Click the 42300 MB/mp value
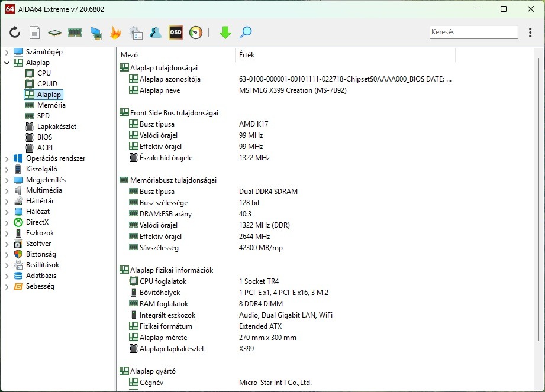The height and width of the screenshot is (392, 545). [261, 248]
